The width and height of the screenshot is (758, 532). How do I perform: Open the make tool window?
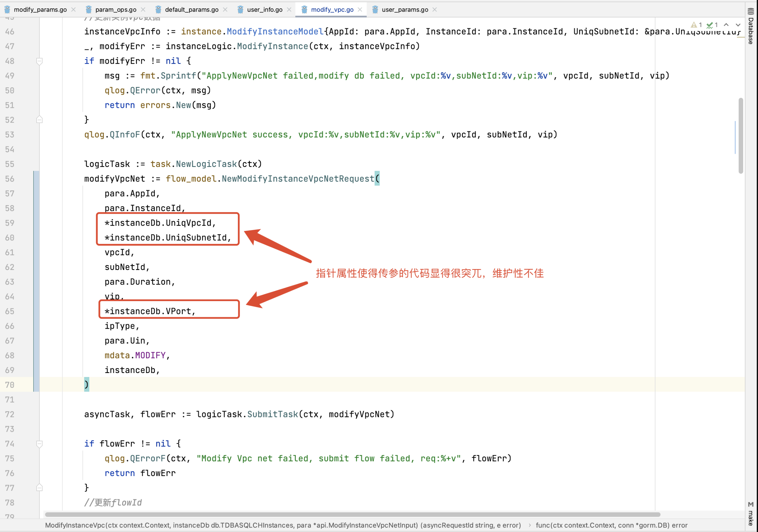pos(751,515)
